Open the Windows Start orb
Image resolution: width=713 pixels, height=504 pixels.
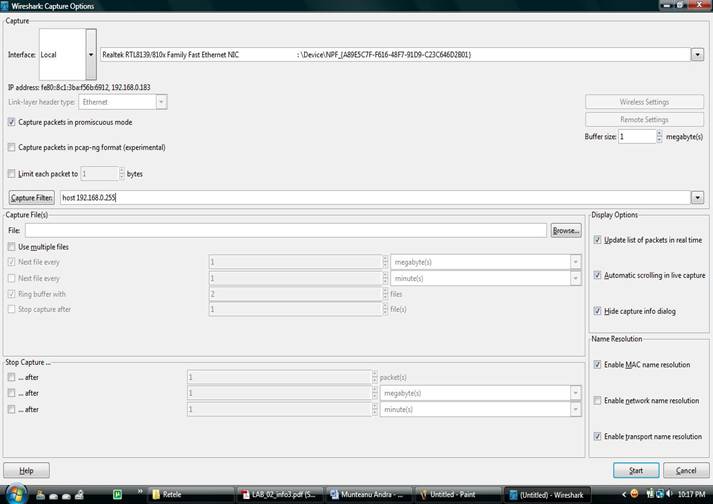(x=16, y=493)
